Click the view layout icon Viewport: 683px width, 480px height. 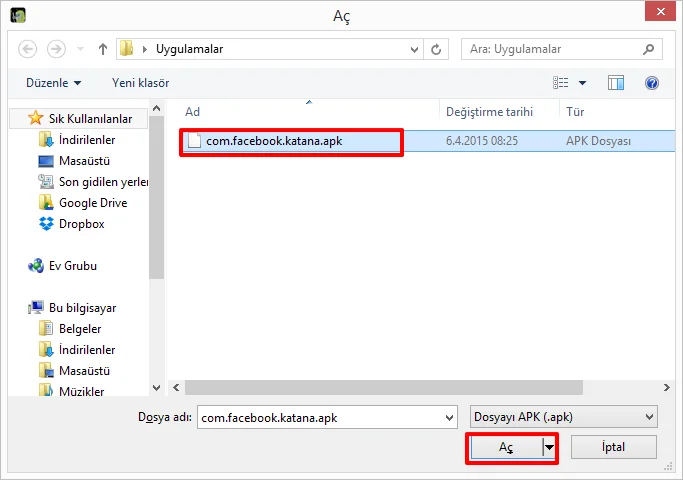coord(561,83)
